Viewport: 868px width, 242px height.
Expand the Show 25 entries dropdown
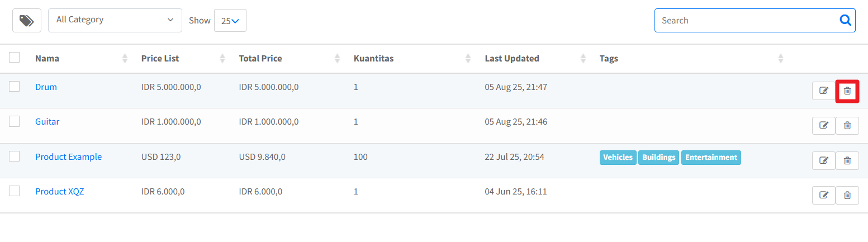pyautogui.click(x=230, y=21)
